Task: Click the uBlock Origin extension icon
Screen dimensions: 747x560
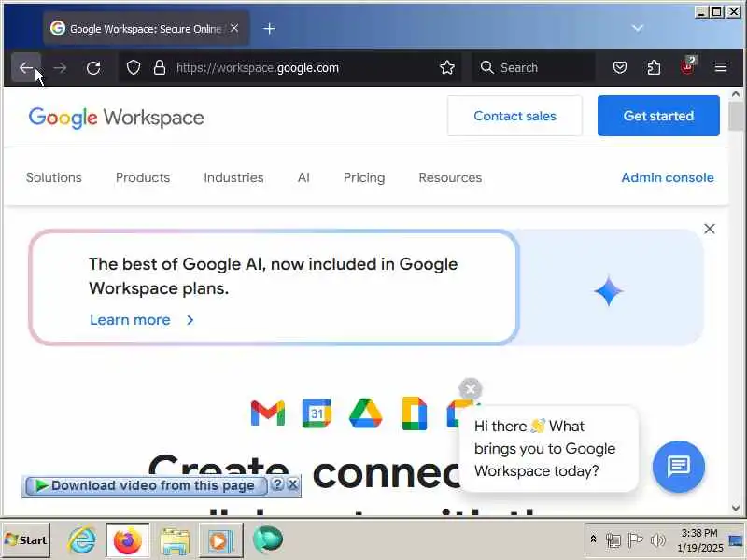Action: click(x=688, y=66)
